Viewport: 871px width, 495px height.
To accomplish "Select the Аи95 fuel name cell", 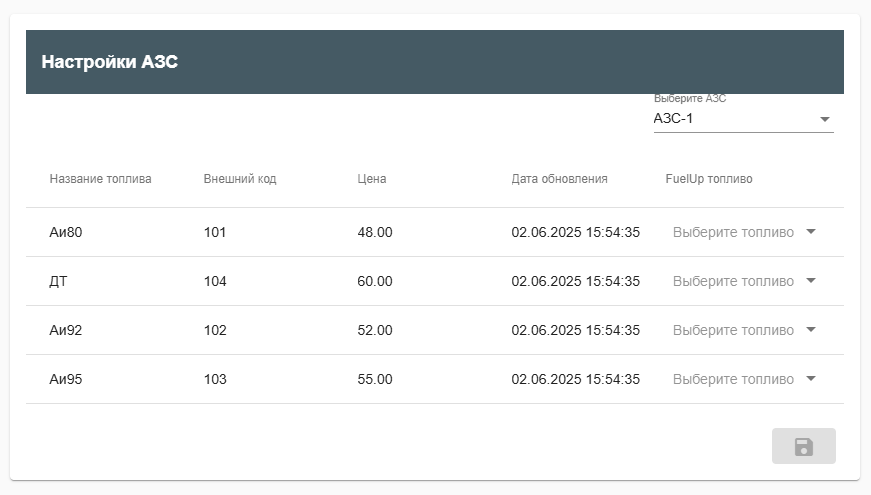I will (66, 379).
